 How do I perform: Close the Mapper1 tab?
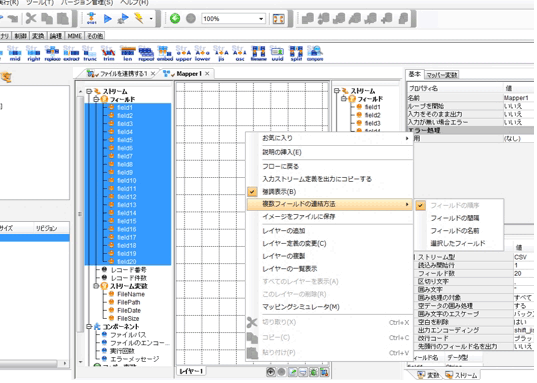[207, 74]
